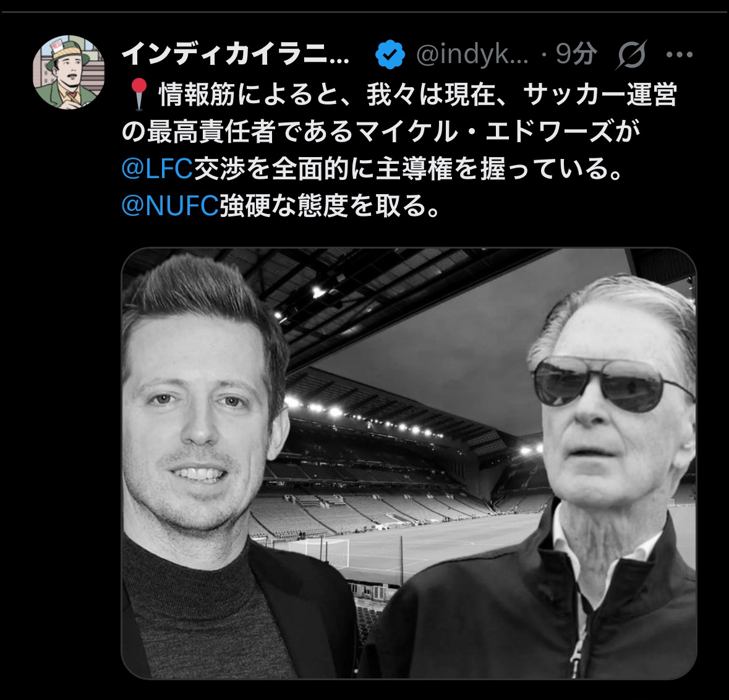Open the cartoon man profile avatar

coord(69,72)
